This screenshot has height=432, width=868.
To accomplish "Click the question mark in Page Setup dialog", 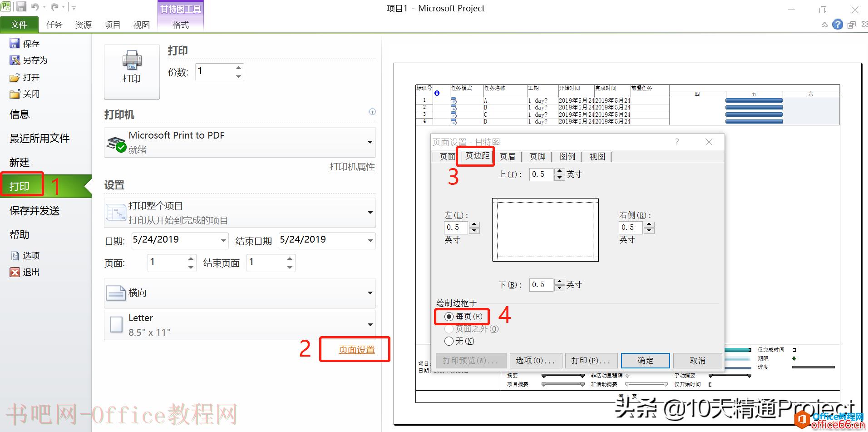I will 677,142.
